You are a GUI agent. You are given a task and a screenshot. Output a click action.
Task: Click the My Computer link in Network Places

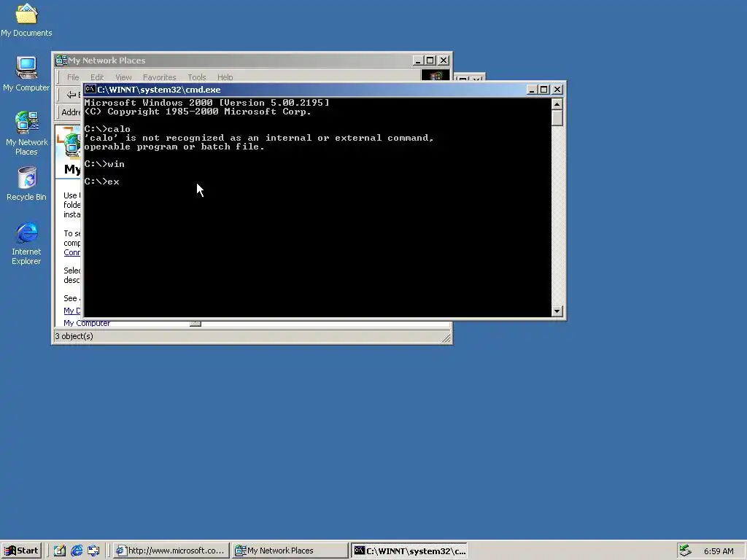(x=87, y=323)
